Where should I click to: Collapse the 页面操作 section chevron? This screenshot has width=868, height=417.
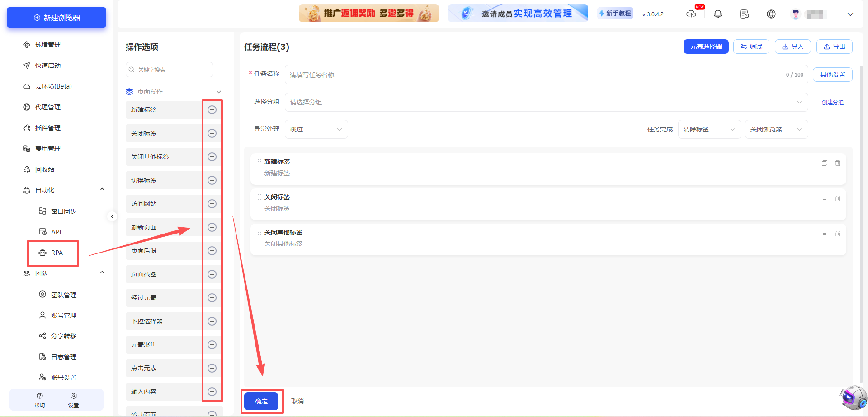pos(219,91)
